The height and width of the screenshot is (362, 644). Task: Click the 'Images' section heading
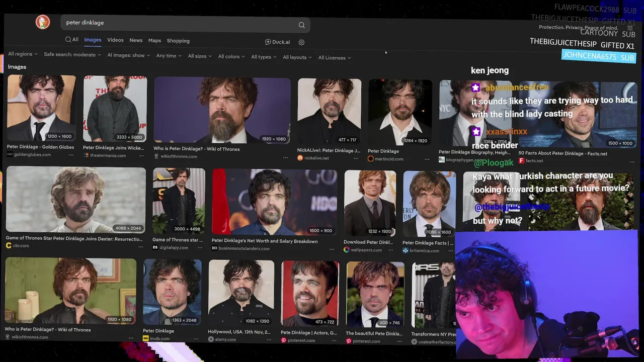(17, 67)
